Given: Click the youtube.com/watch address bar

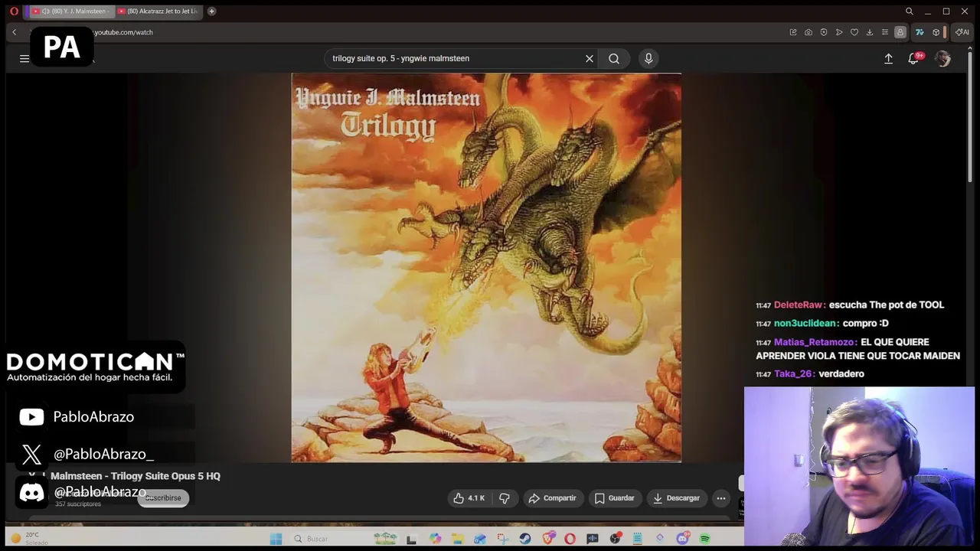Looking at the screenshot, I should (123, 32).
